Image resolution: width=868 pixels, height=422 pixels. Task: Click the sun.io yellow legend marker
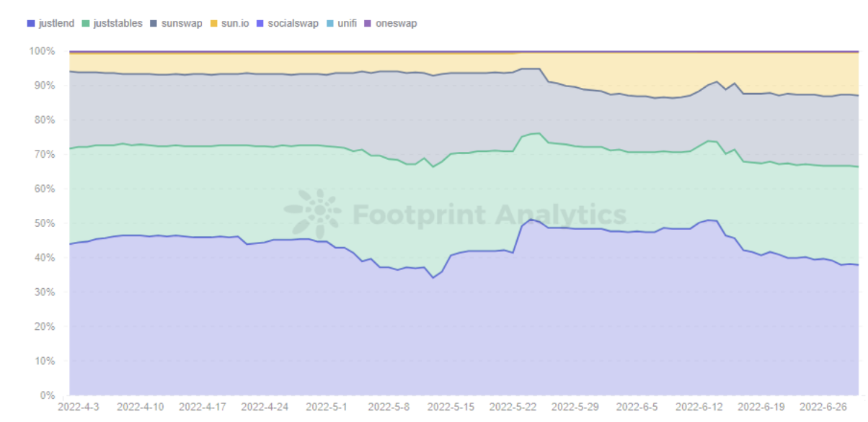coord(215,23)
